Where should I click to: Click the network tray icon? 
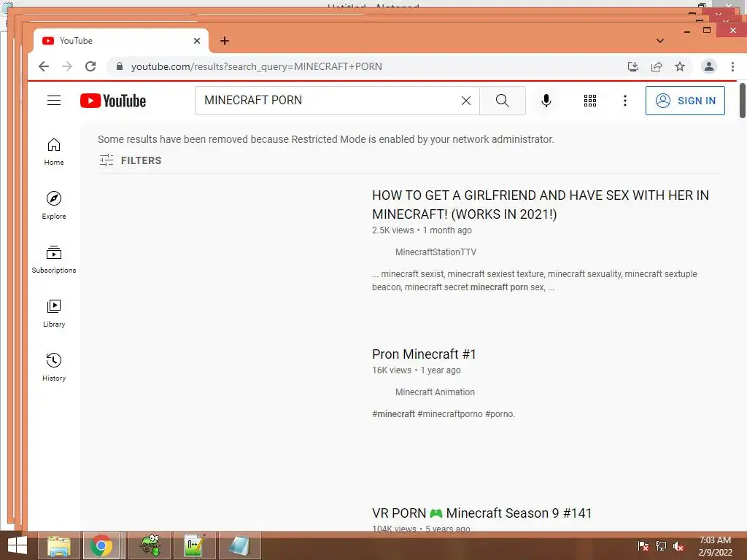point(660,546)
